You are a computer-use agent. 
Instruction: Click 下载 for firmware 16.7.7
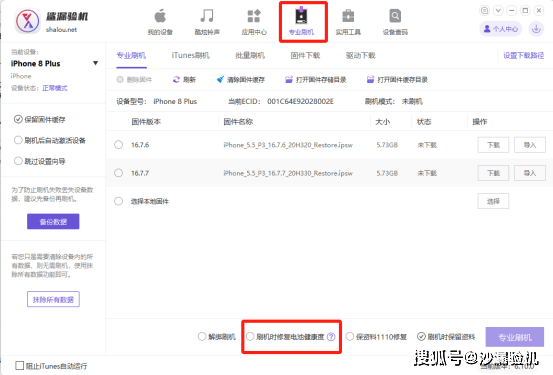(x=493, y=173)
